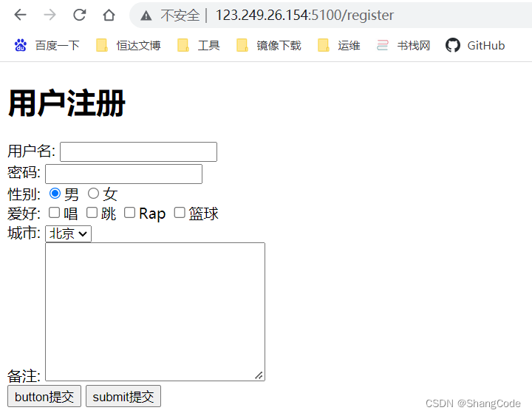Image resolution: width=532 pixels, height=416 pixels.
Task: Focus the 密码 password field
Action: 124,174
